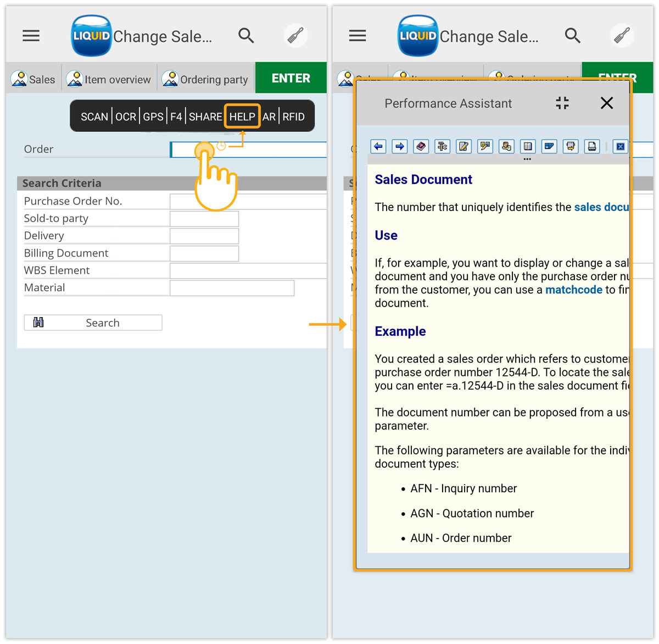Go forward with the blue right arrow
The height and width of the screenshot is (644, 659).
pos(400,147)
